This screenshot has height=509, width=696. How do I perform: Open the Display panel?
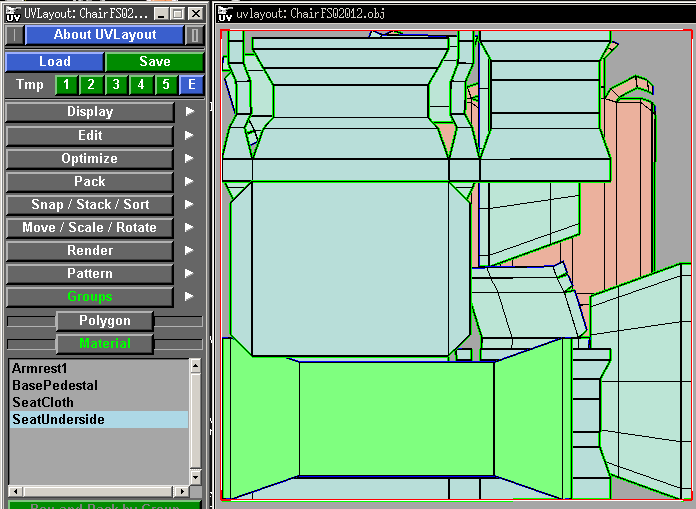coord(90,111)
